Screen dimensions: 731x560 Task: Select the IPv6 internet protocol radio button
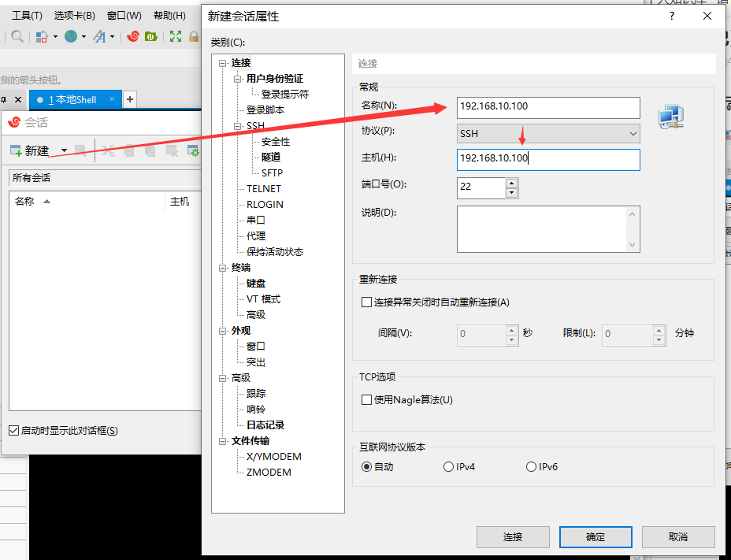531,466
